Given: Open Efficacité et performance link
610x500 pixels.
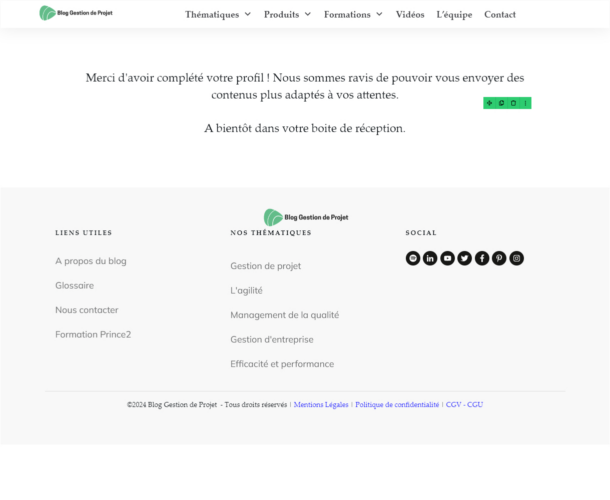Looking at the screenshot, I should [x=282, y=364].
